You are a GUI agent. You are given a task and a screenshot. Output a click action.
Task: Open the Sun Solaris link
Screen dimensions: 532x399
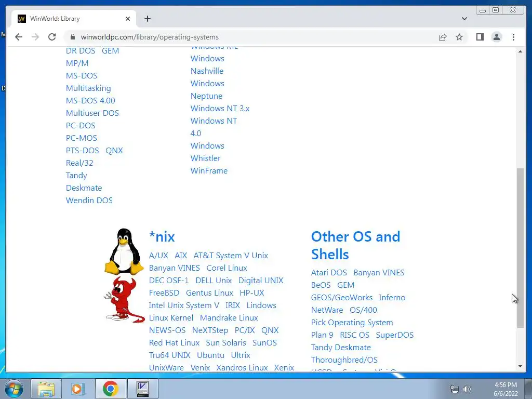[226, 343]
